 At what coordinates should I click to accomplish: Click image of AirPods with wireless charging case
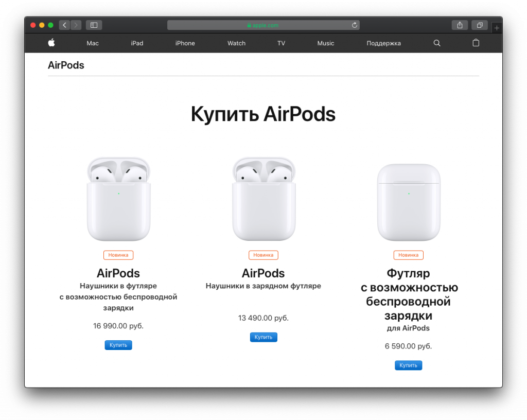[x=119, y=199]
